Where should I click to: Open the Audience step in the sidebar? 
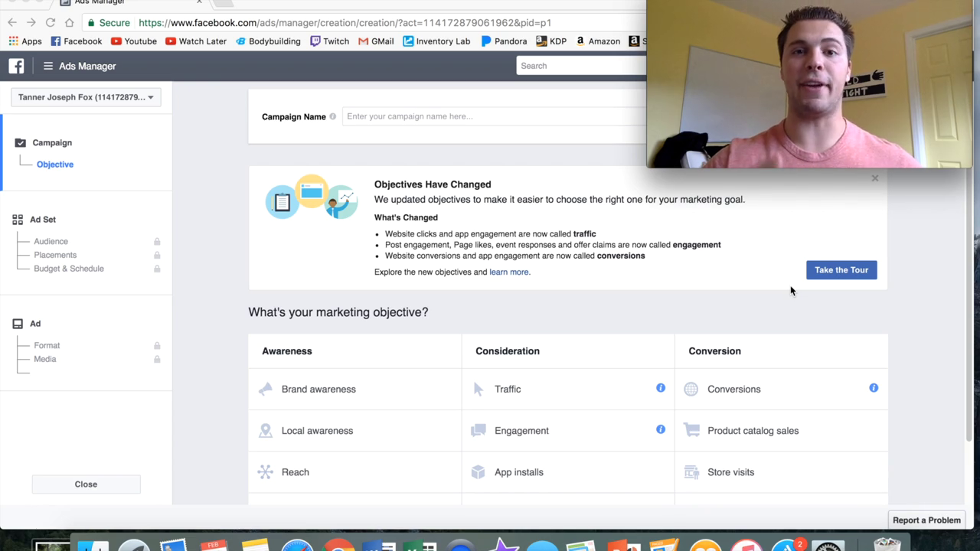(51, 242)
